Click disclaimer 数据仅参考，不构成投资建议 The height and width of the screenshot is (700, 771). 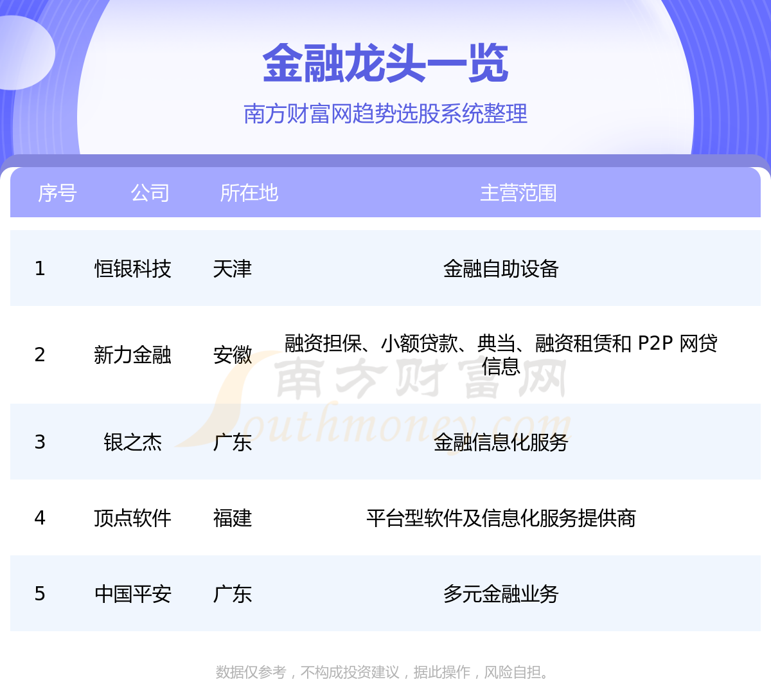pyautogui.click(x=307, y=672)
